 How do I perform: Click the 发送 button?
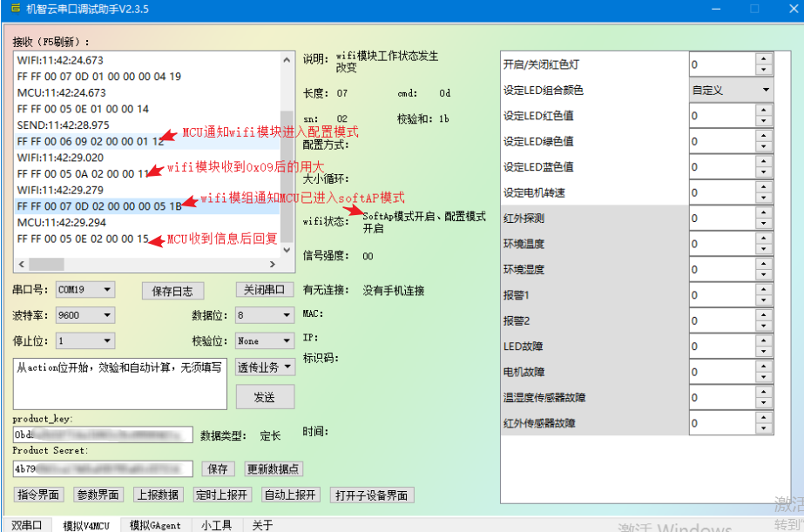click(264, 397)
